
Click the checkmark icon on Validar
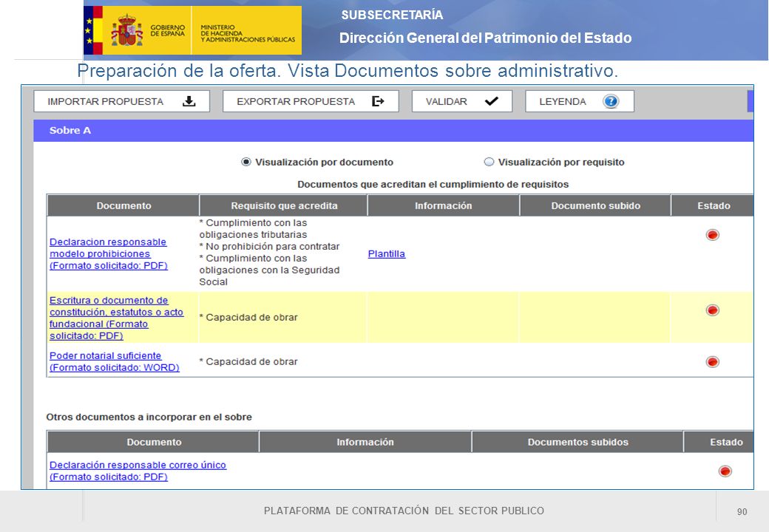pos(491,101)
